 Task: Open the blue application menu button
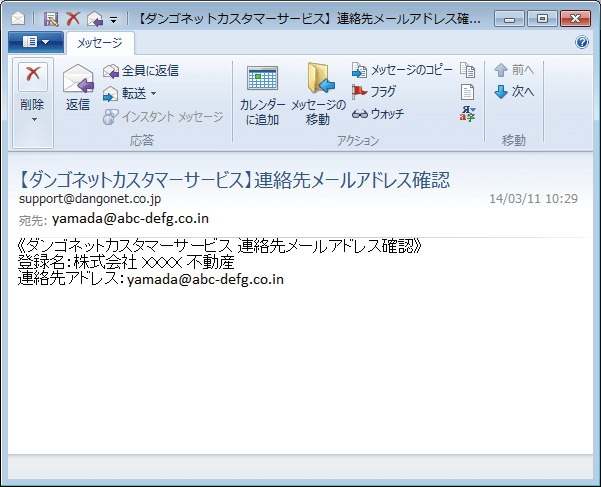35,42
